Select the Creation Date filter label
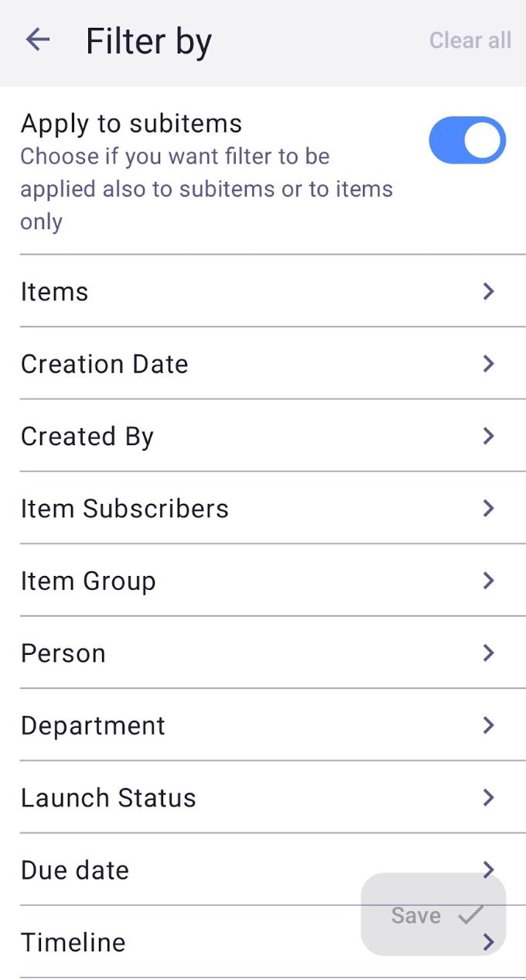 point(104,364)
